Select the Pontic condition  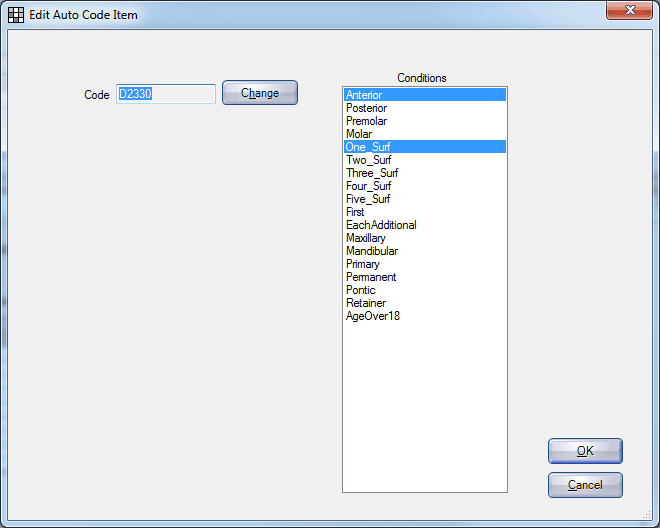(x=425, y=290)
